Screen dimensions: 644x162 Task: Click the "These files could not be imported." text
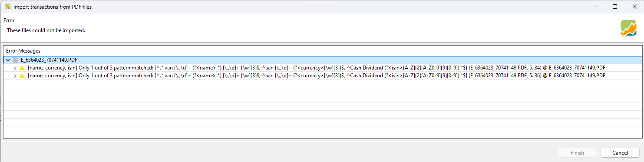coord(46,30)
